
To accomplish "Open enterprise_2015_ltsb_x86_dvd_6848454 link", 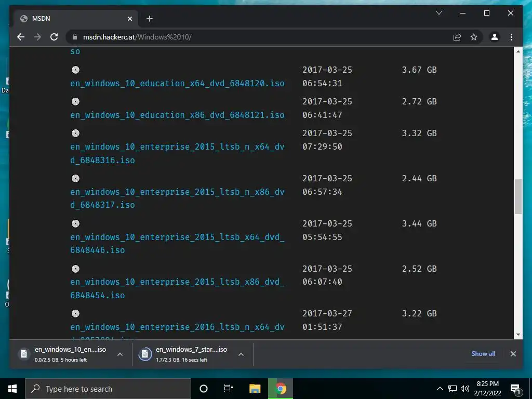I will (x=177, y=288).
